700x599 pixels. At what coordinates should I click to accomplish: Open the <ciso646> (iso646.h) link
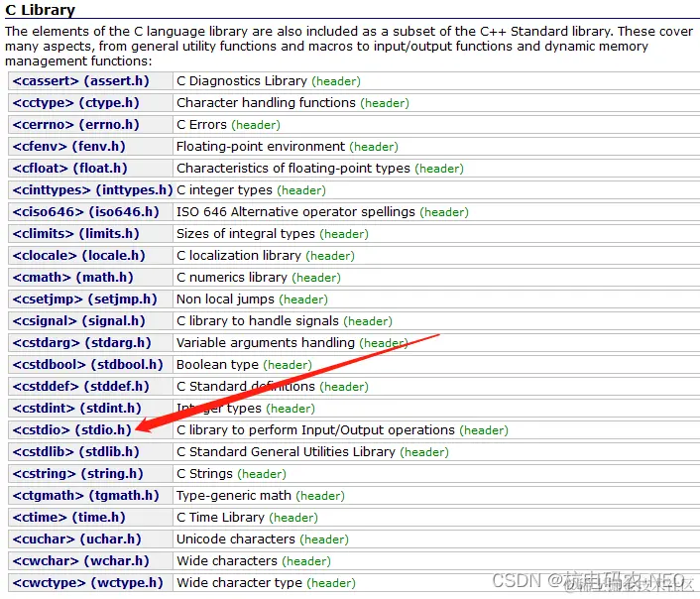[85, 211]
